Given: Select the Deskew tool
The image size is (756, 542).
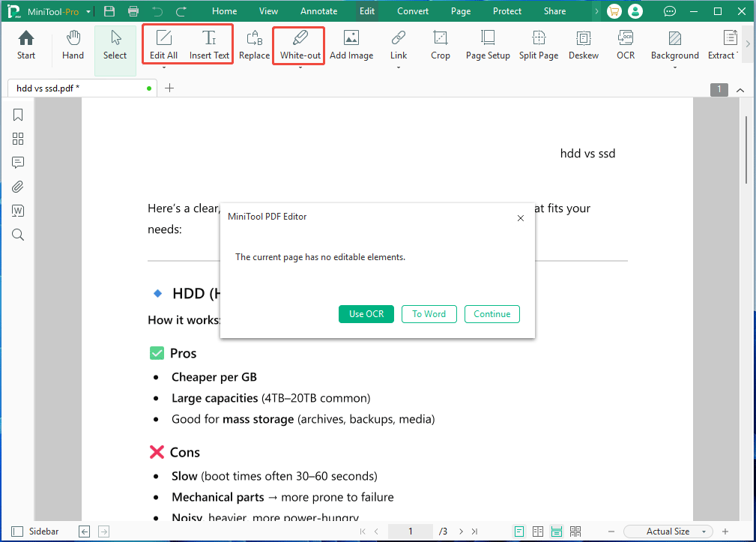Looking at the screenshot, I should (583, 45).
